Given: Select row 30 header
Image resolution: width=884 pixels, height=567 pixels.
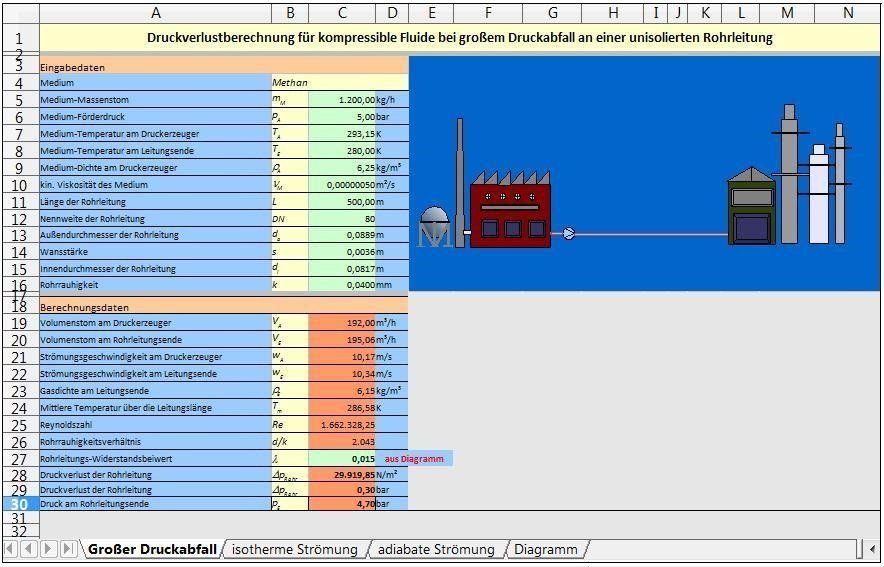Looking at the screenshot, I should tap(20, 504).
